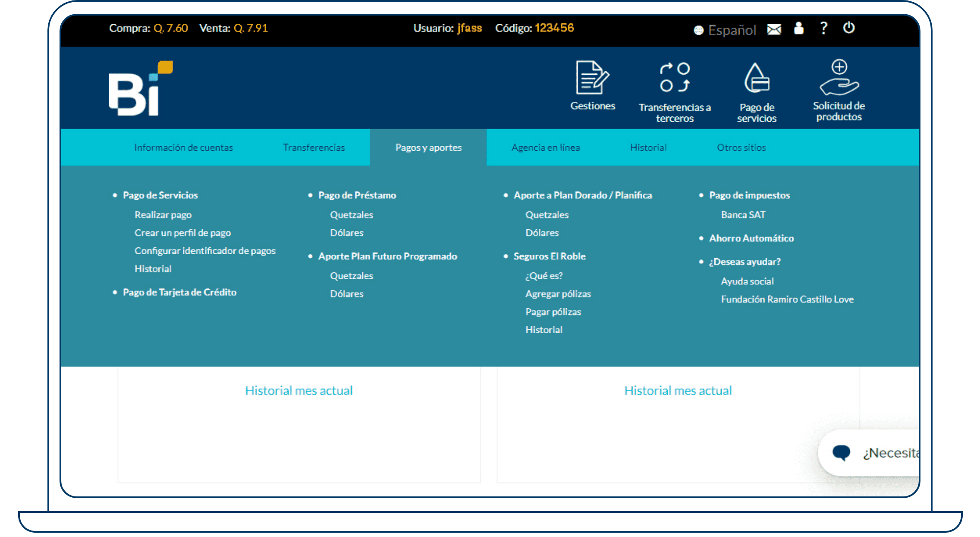The height and width of the screenshot is (537, 980).
Task: Click Aporte a Plan Dorado / Planifica
Action: click(583, 195)
